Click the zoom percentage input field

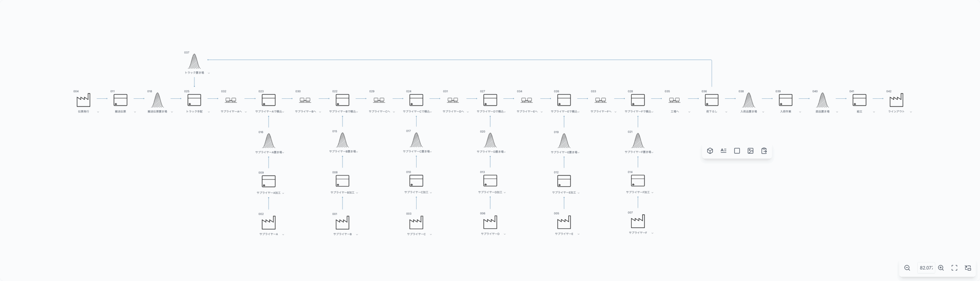tap(926, 268)
